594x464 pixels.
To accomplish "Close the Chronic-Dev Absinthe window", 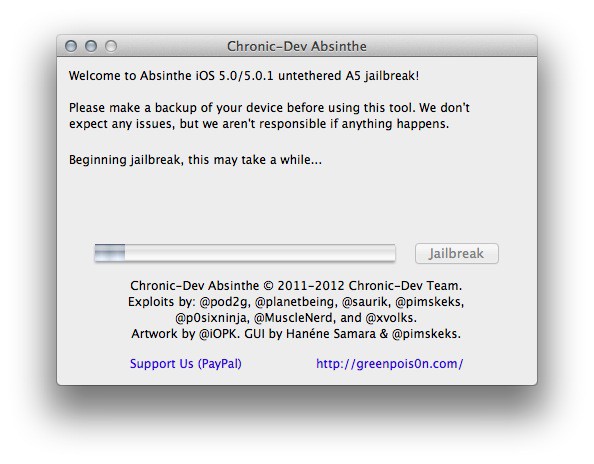I will click(x=71, y=46).
